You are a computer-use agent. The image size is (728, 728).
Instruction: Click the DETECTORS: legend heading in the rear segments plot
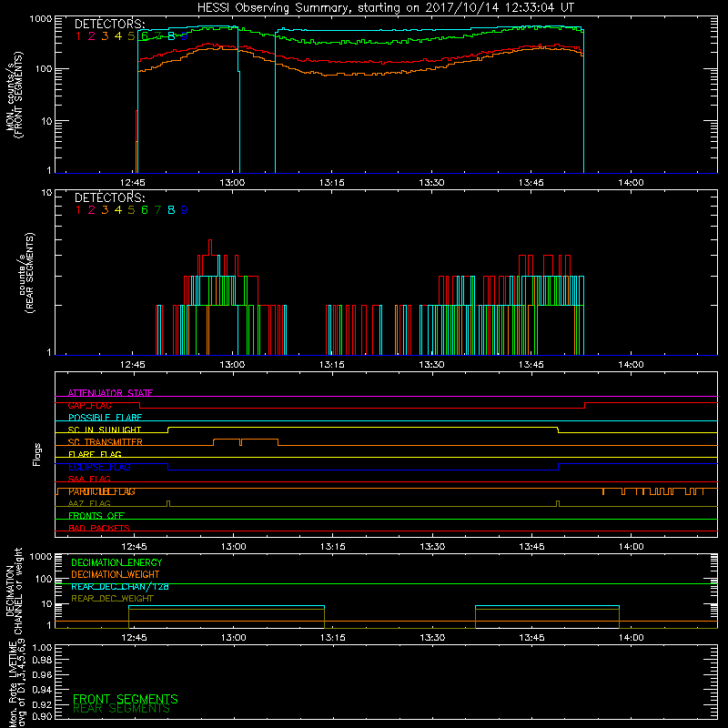pyautogui.click(x=110, y=197)
